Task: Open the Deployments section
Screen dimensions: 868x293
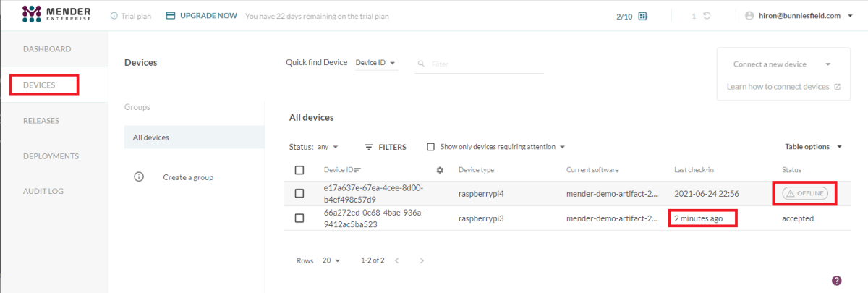Action: tap(51, 156)
